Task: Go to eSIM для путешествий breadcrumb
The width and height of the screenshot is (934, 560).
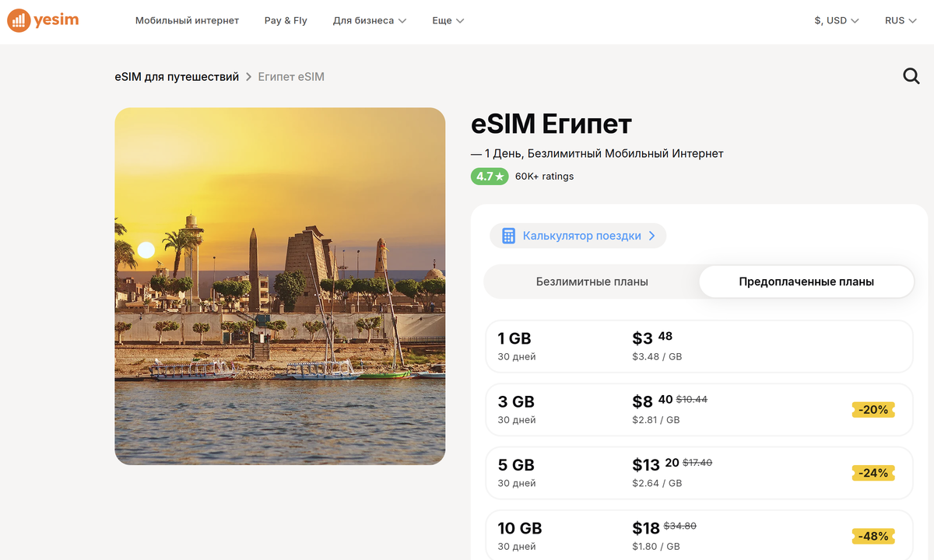Action: [177, 77]
